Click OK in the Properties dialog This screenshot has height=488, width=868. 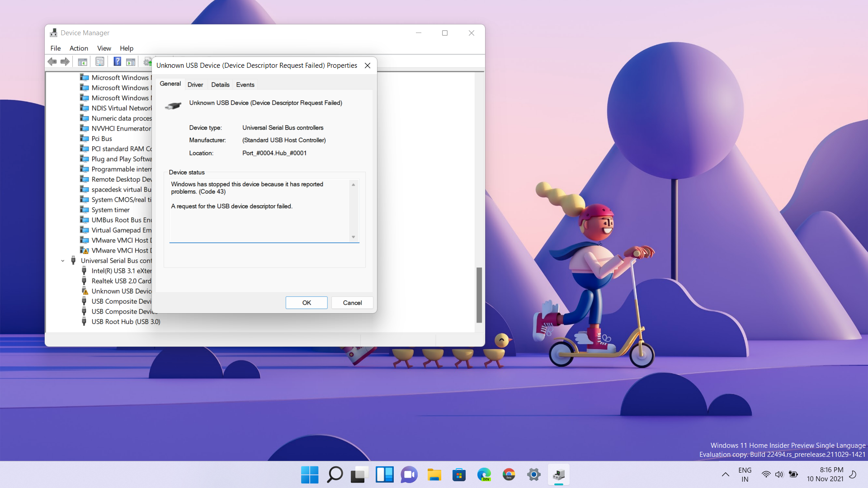[x=307, y=303]
